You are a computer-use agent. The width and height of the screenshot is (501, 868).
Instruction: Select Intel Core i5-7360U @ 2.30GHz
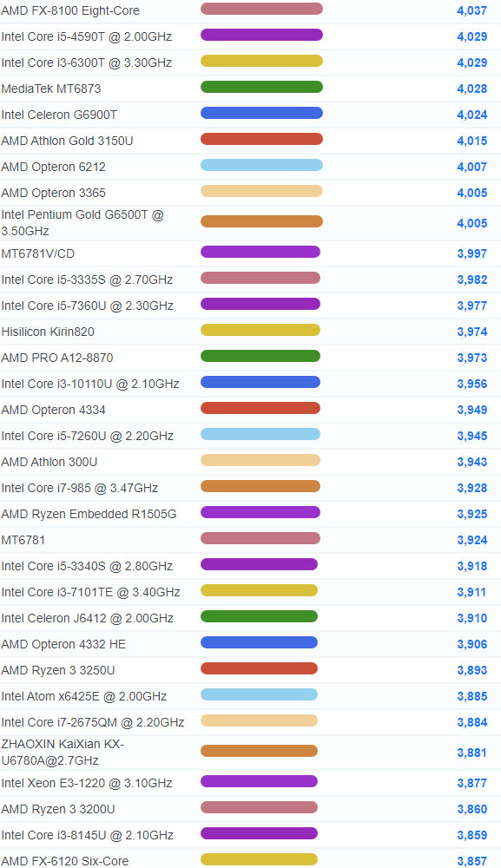(x=87, y=306)
